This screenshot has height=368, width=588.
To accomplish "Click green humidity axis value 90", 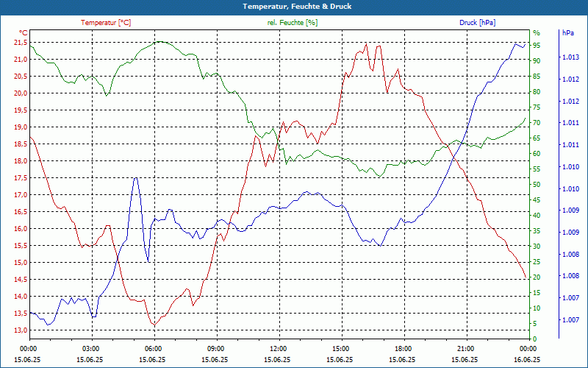I will 537,61.
